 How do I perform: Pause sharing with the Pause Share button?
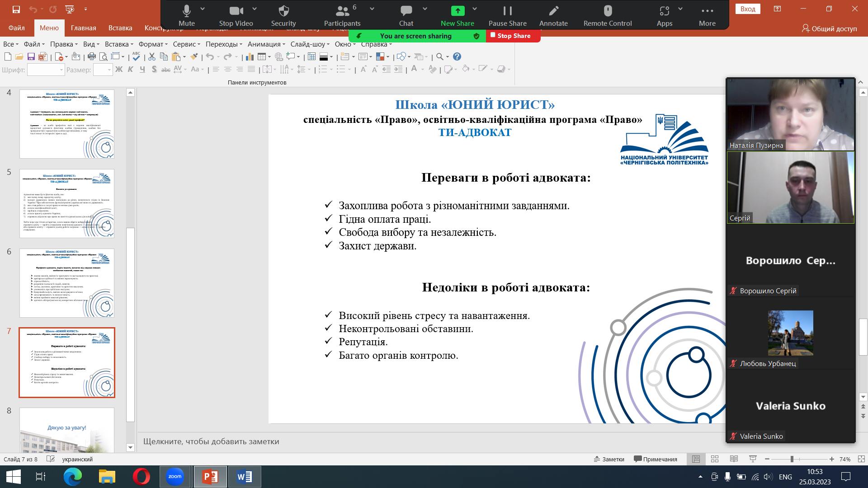click(x=507, y=15)
